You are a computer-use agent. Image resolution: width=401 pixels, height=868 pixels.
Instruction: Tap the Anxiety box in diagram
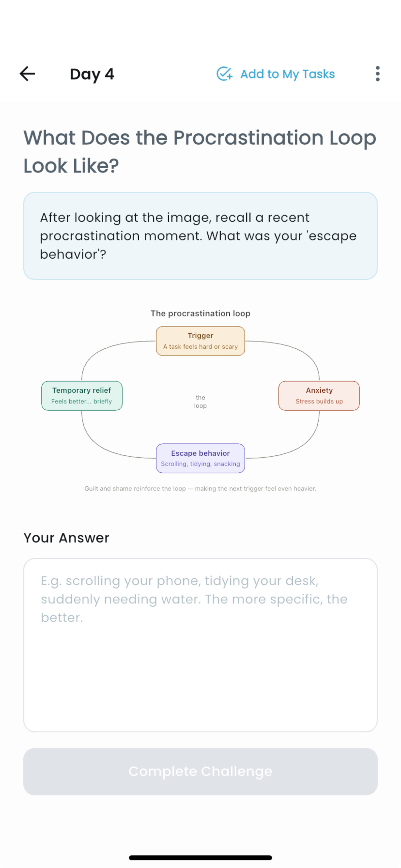(x=319, y=396)
